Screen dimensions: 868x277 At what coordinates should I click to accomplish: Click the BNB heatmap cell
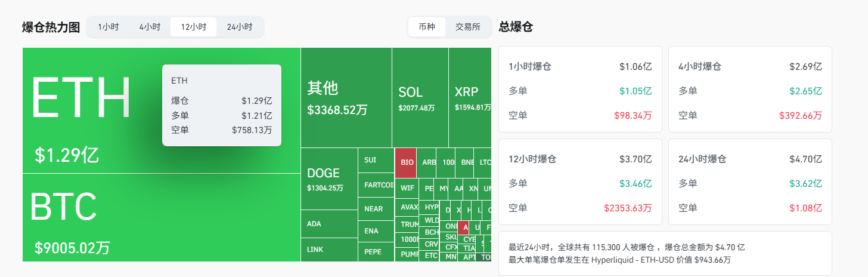[464, 162]
